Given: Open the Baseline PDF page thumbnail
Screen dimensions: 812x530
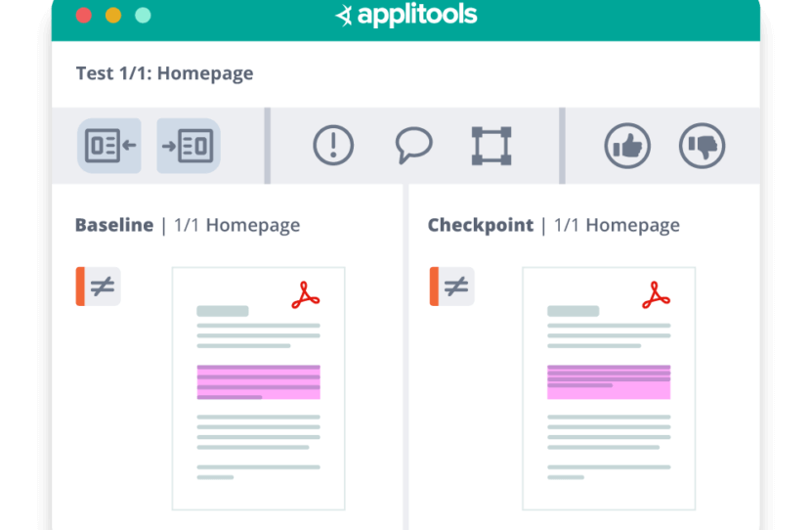Looking at the screenshot, I should pyautogui.click(x=258, y=388).
